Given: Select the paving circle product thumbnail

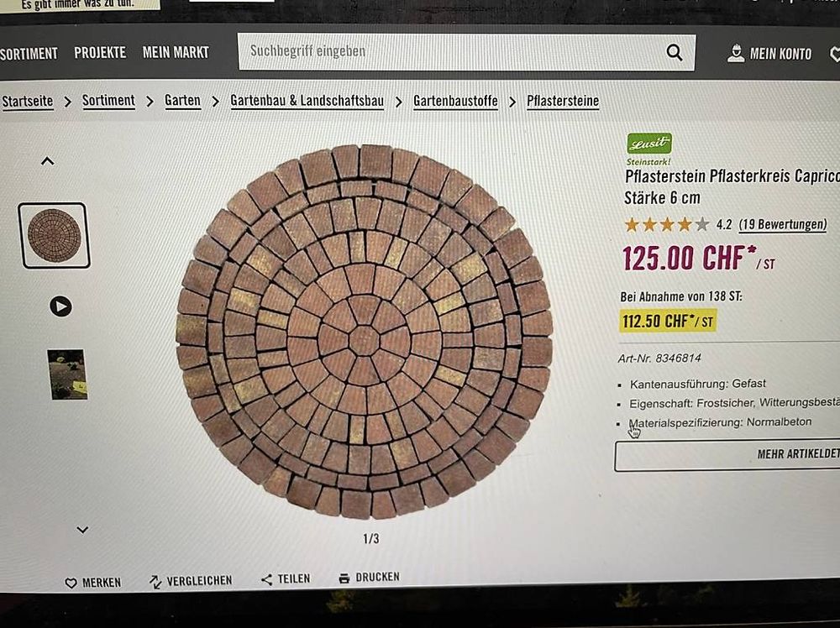Looking at the screenshot, I should point(54,236).
